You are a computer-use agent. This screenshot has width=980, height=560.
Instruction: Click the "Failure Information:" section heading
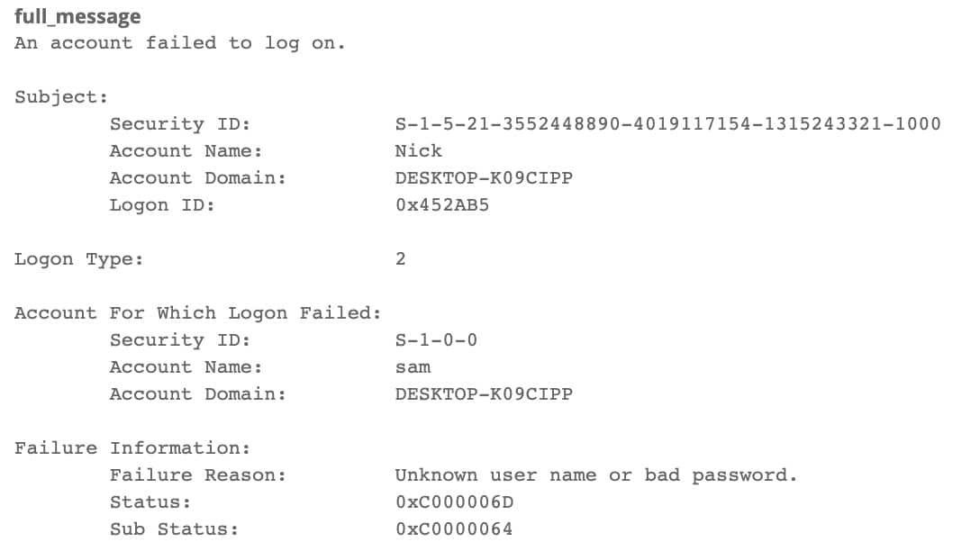point(132,448)
